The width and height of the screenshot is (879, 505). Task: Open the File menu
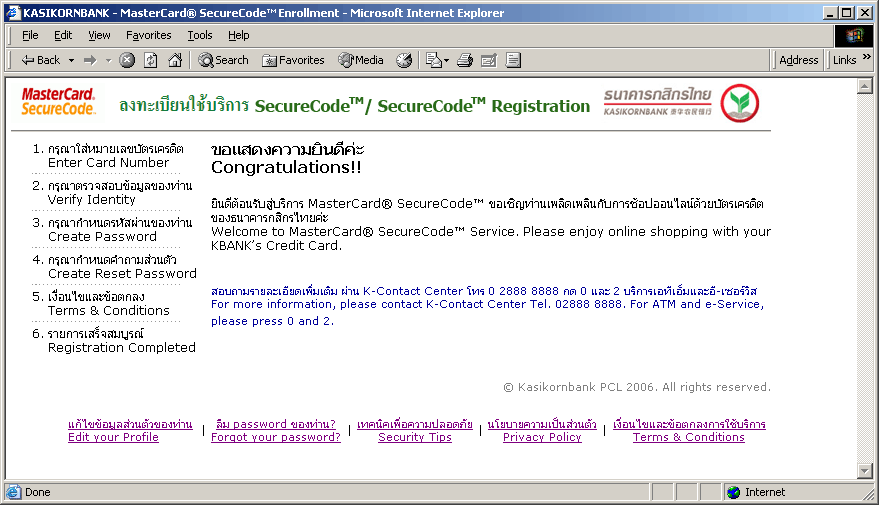point(30,35)
